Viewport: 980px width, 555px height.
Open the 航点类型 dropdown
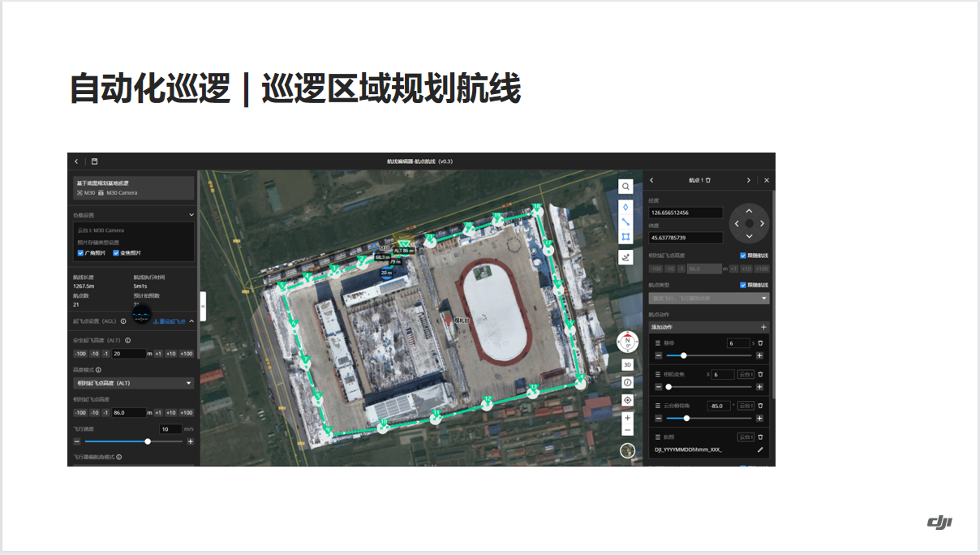(x=708, y=298)
